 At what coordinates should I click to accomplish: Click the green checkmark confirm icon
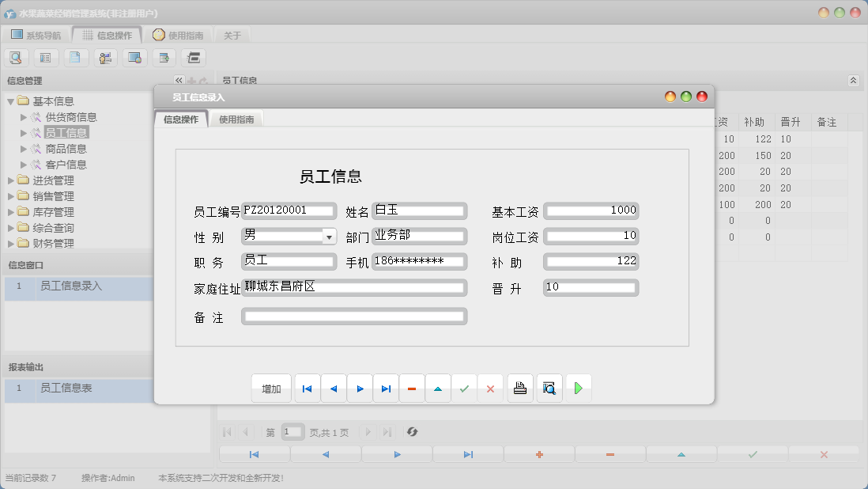[x=465, y=388]
